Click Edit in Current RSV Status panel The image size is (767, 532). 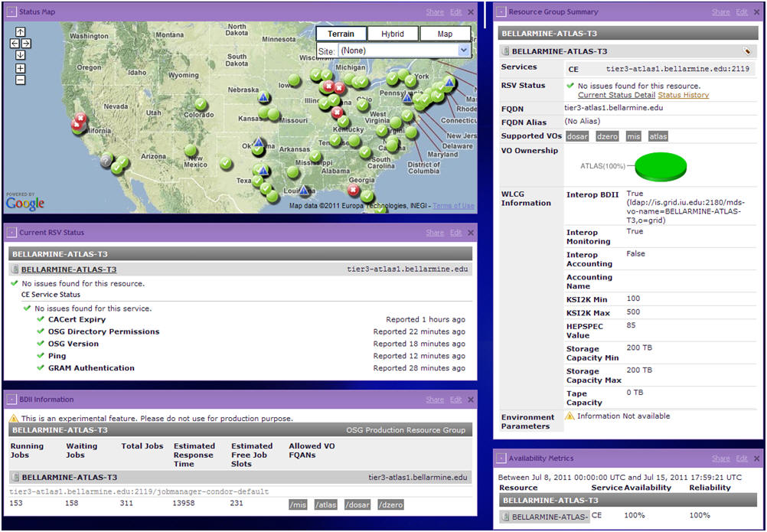point(456,233)
